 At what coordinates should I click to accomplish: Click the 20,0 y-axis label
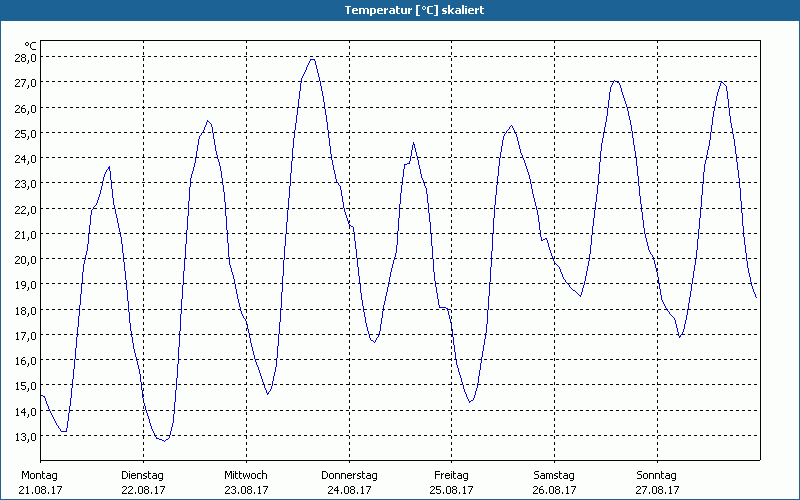[x=25, y=259]
